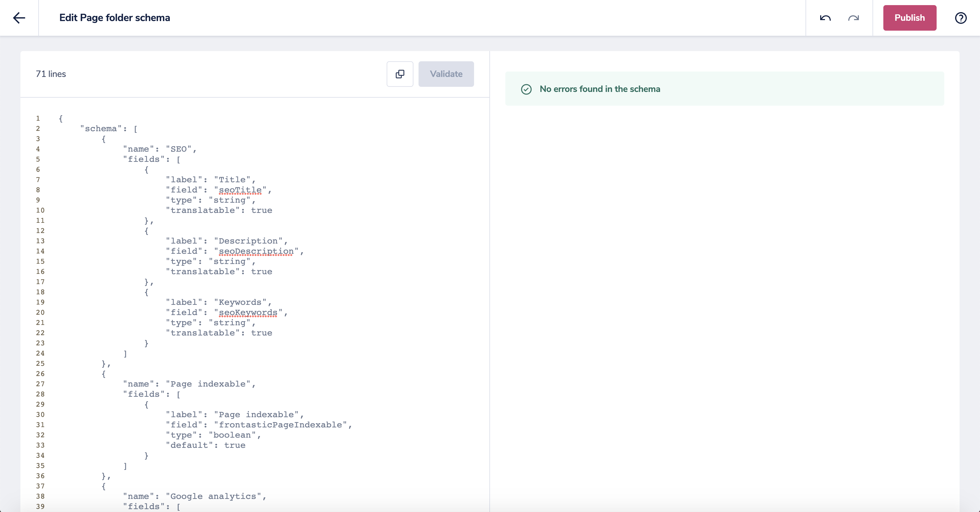Screen dimensions: 980x512
Task: Click the "No errors found in the schema" message
Action: click(599, 89)
